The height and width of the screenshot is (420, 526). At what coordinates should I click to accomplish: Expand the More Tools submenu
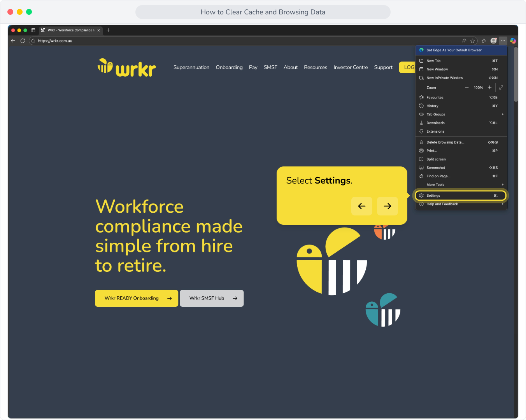pos(461,185)
